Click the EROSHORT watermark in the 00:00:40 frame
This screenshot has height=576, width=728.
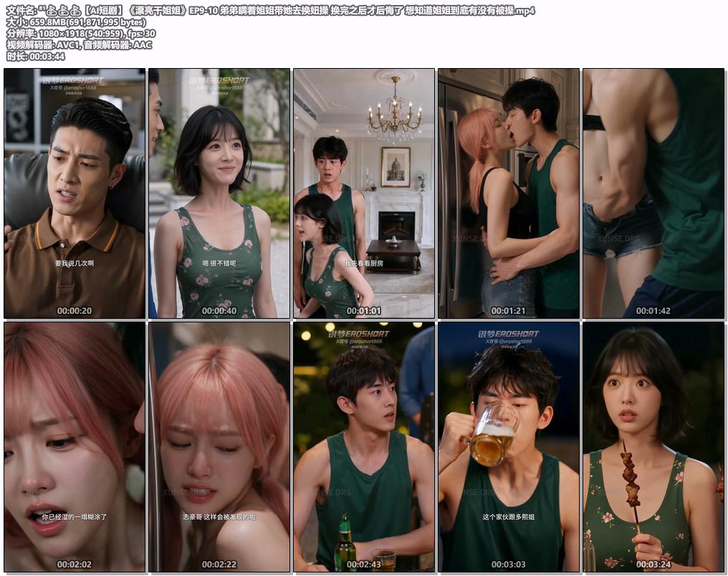[219, 80]
